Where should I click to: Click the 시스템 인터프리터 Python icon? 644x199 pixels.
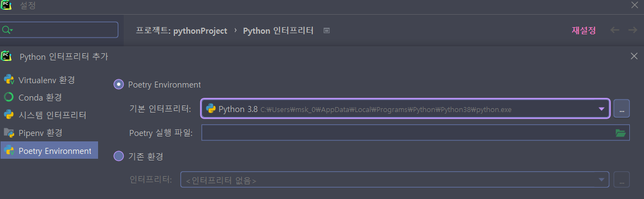coord(9,115)
